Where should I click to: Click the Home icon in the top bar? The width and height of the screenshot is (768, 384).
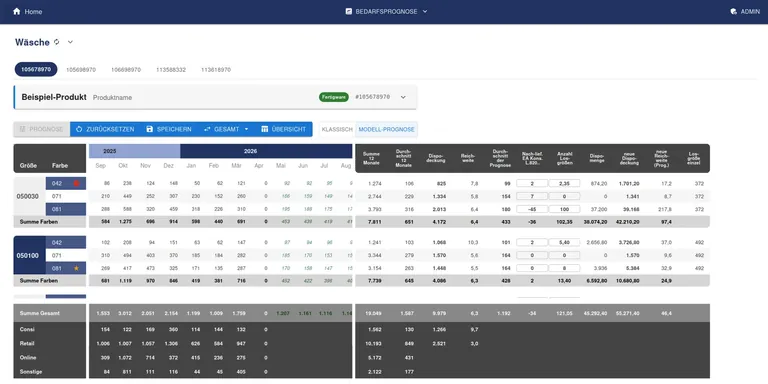pos(17,11)
